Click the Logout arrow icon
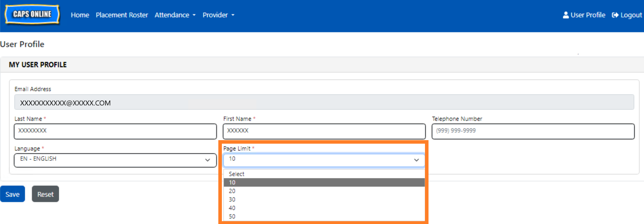The height and width of the screenshot is (224, 644). pyautogui.click(x=615, y=15)
